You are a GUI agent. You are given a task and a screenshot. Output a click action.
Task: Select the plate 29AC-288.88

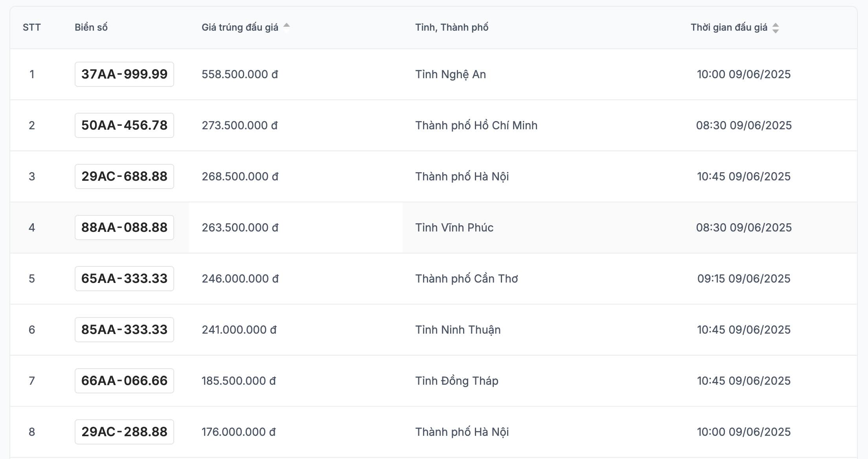124,432
